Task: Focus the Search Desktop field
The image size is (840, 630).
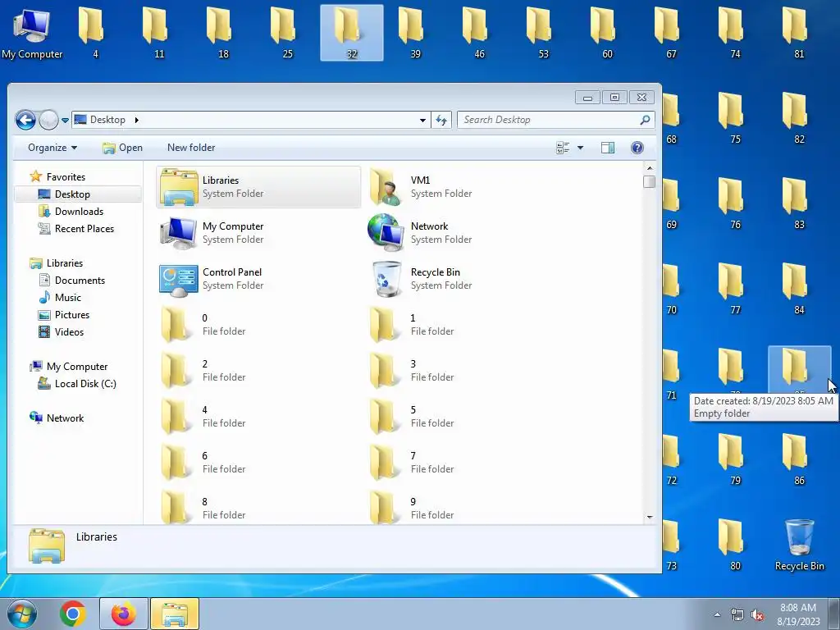Action: coord(555,120)
